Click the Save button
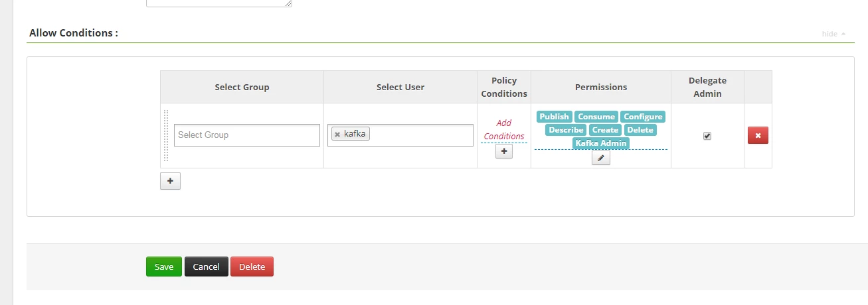The image size is (868, 305). pyautogui.click(x=164, y=267)
